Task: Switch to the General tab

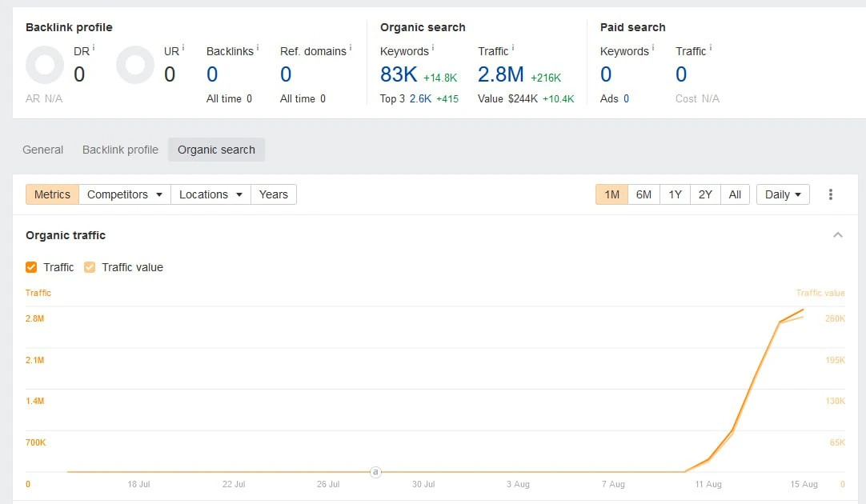Action: coord(43,150)
